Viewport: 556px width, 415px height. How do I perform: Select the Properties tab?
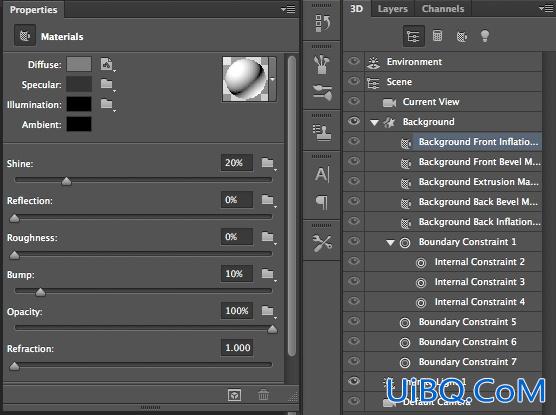click(33, 10)
